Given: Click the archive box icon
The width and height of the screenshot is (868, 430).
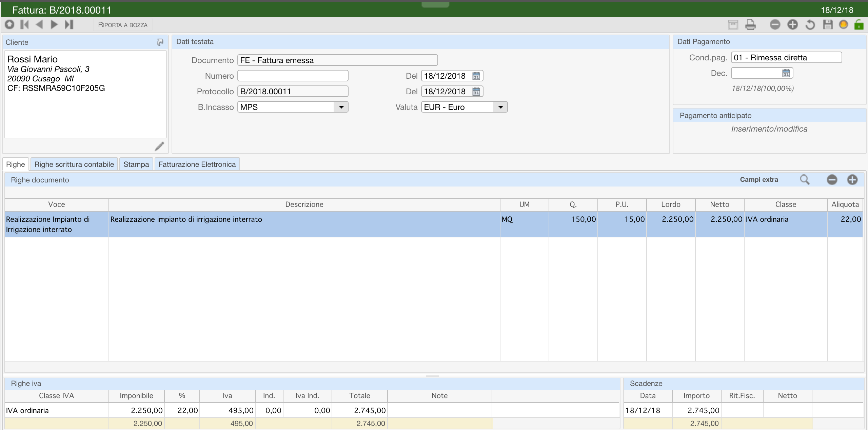Looking at the screenshot, I should [x=733, y=25].
